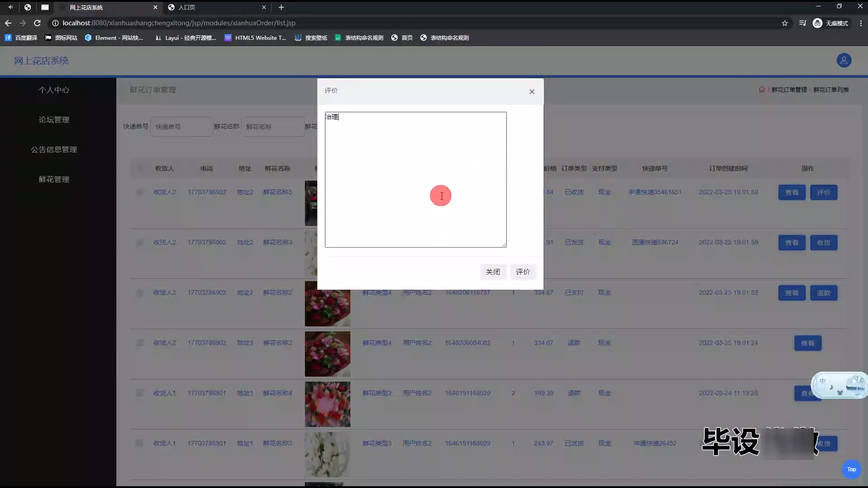The height and width of the screenshot is (488, 868).
Task: Open the flower thumbnail in the 鲜花名称4 row
Action: 327,404
